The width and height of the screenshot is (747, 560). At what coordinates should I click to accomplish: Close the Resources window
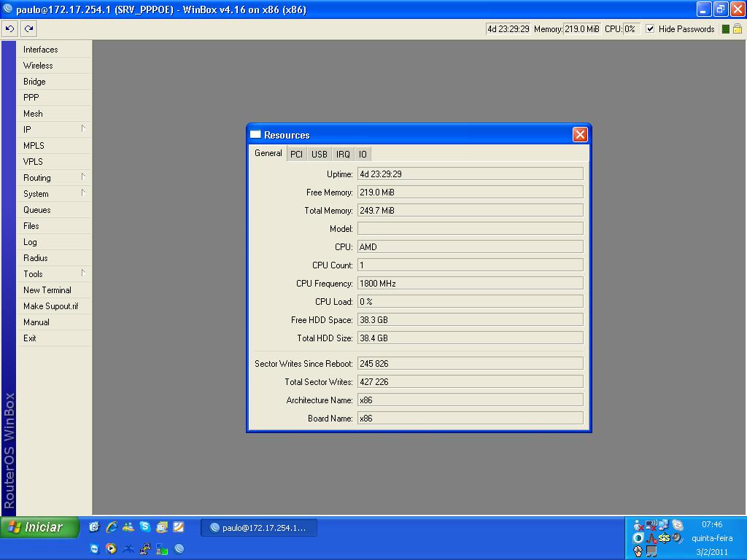[x=580, y=135]
